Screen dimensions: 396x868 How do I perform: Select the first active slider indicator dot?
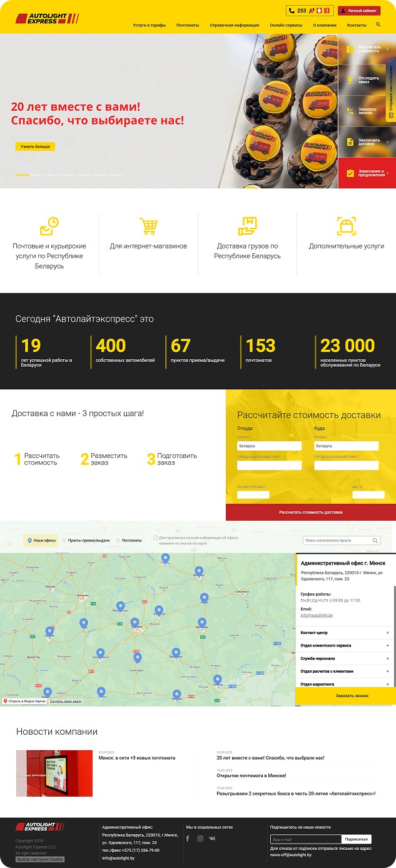click(22, 175)
